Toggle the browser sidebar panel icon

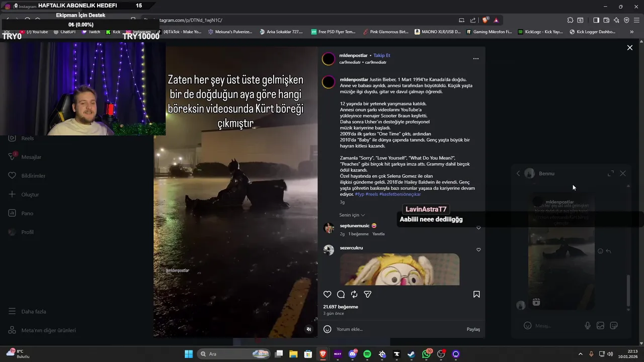click(x=596, y=20)
